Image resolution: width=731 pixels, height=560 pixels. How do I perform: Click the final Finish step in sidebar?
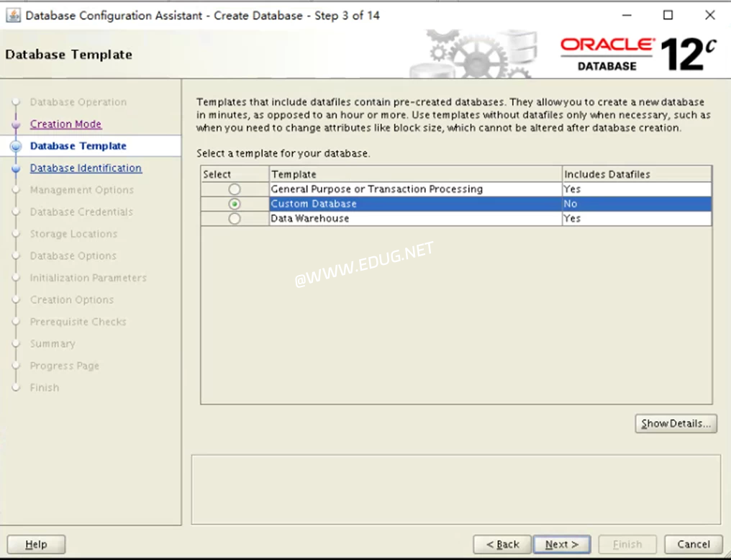tap(45, 387)
